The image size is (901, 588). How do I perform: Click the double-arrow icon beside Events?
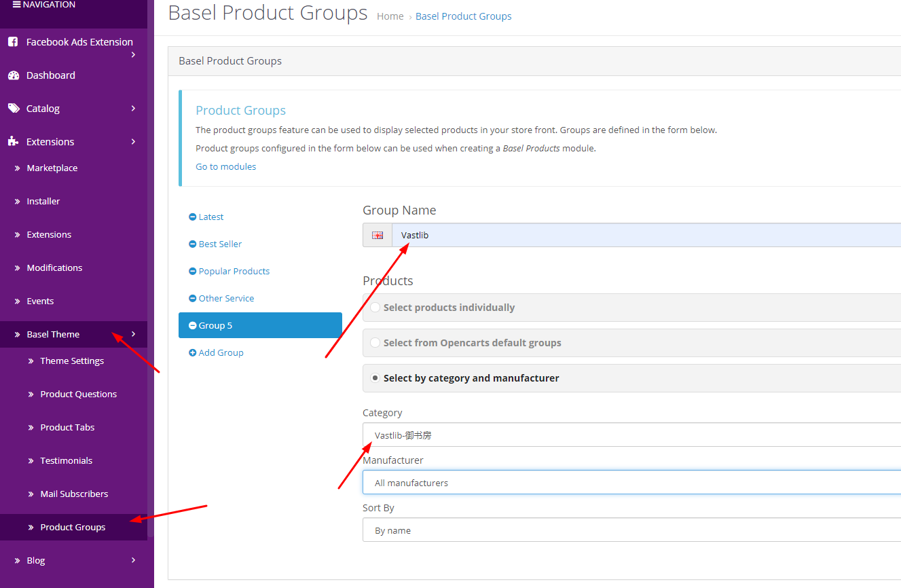(18, 301)
